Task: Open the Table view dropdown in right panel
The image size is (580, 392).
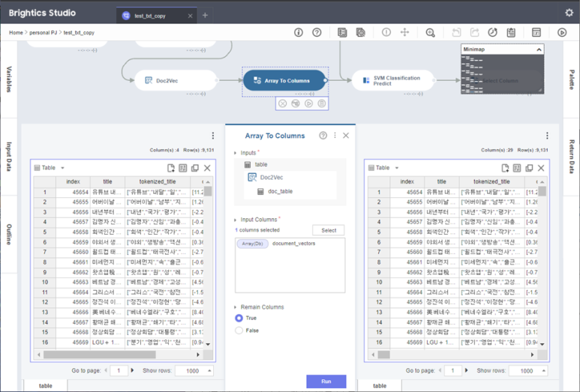Action: (x=397, y=168)
